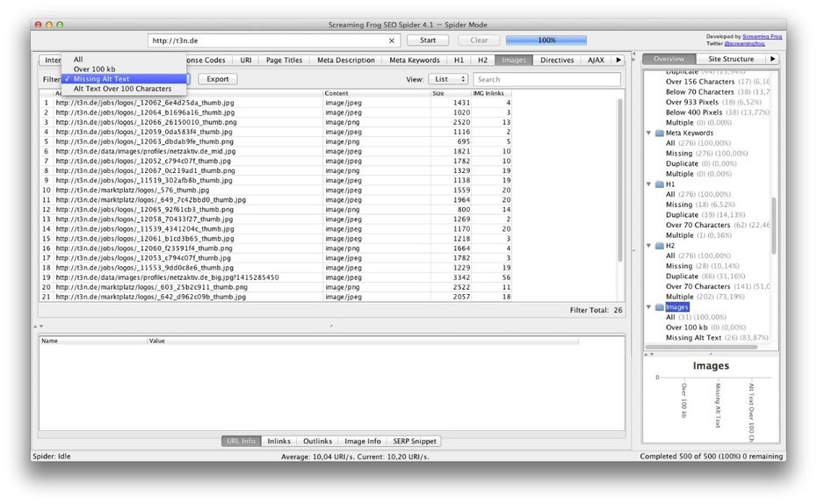Click the H1 folder icon

pyautogui.click(x=659, y=184)
